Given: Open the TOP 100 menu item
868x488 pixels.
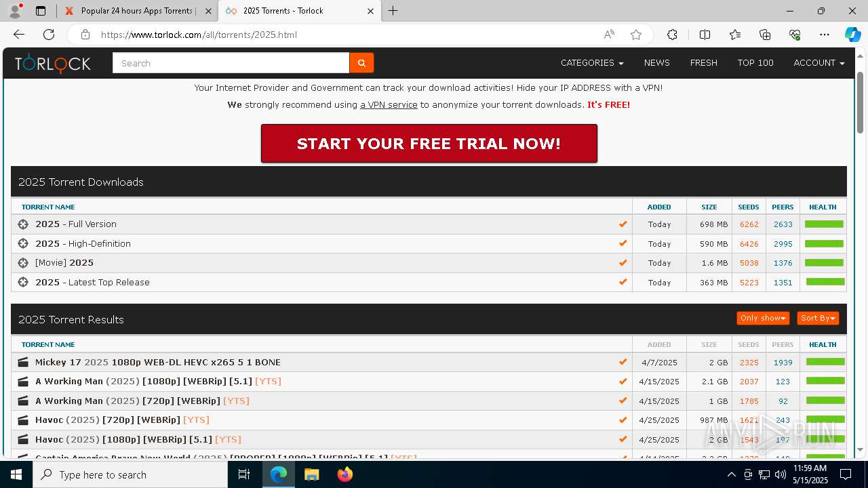Looking at the screenshot, I should (755, 63).
